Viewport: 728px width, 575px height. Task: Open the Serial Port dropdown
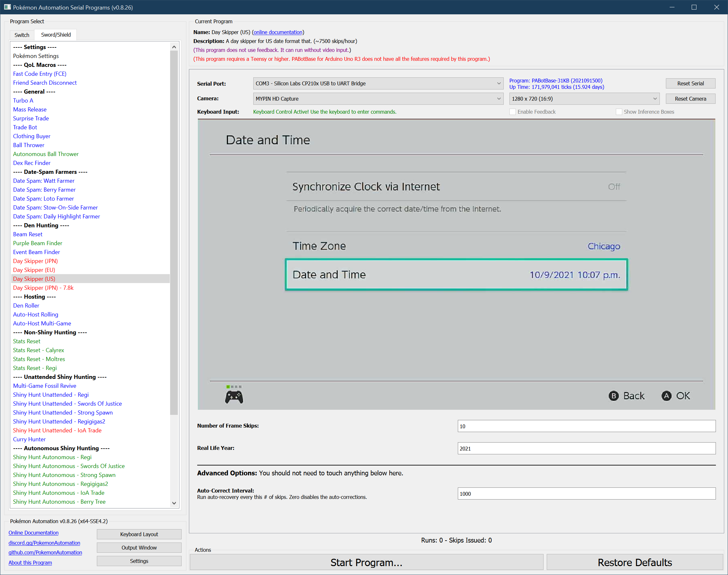tap(378, 83)
